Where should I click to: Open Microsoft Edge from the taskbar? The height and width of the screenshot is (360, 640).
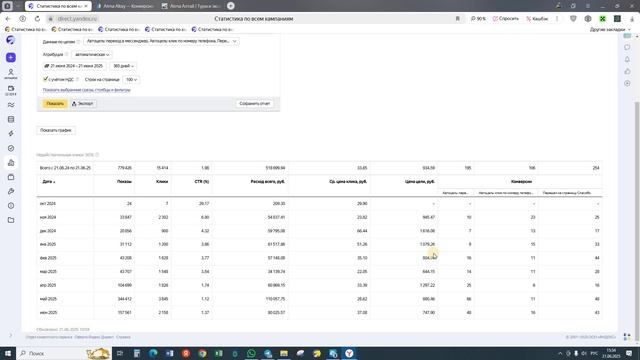tap(153, 353)
